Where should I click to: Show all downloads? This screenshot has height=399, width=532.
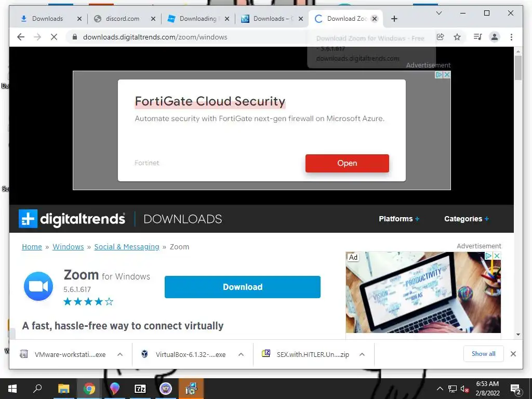coord(484,354)
